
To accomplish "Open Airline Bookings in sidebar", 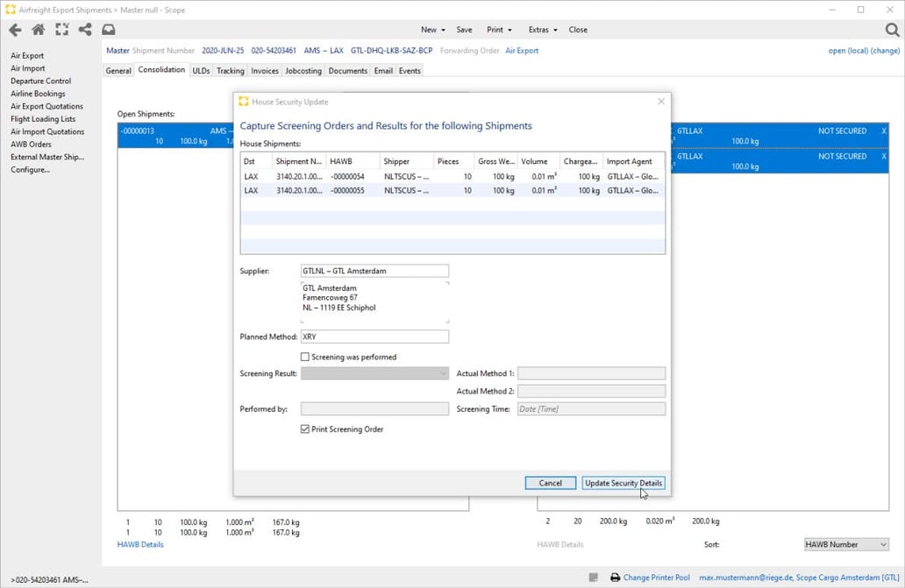I will pos(38,94).
